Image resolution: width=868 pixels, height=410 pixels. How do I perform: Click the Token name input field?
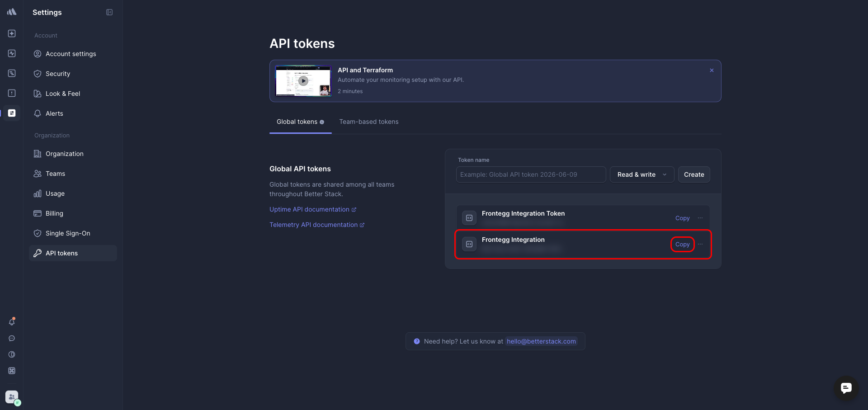pos(531,174)
